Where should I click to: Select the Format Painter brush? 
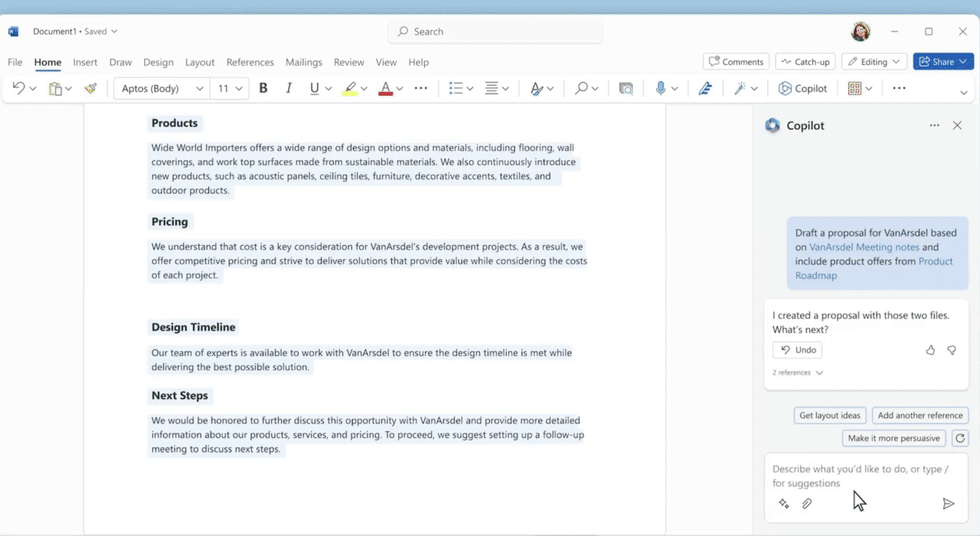click(x=90, y=88)
